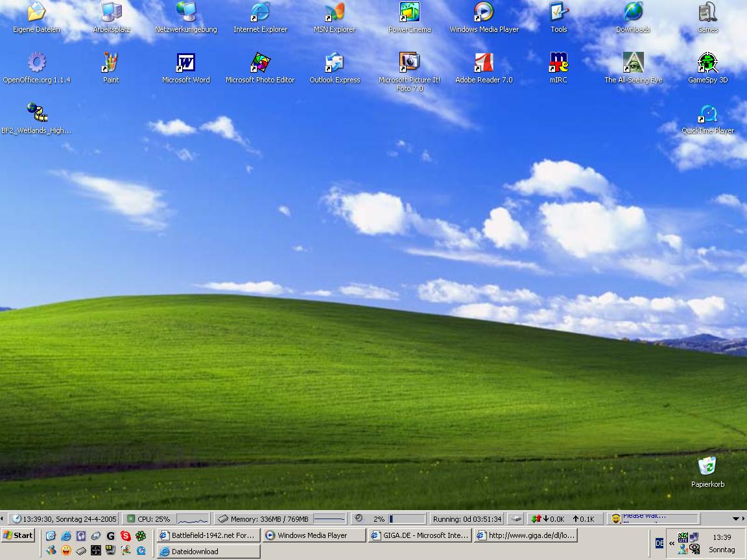
Task: Click the network computers tray icon
Action: tap(693, 537)
